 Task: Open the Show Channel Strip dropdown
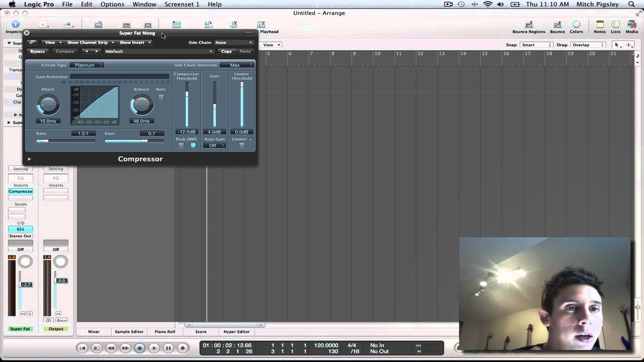point(91,42)
